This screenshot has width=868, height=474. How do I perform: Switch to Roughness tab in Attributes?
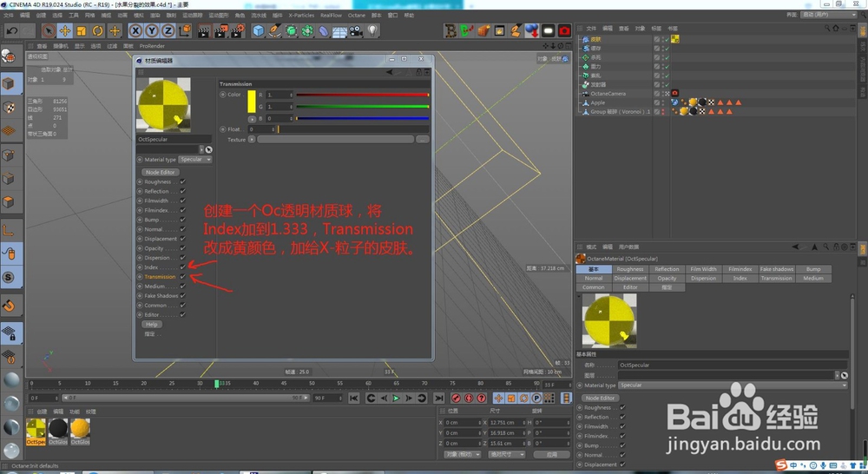click(630, 269)
